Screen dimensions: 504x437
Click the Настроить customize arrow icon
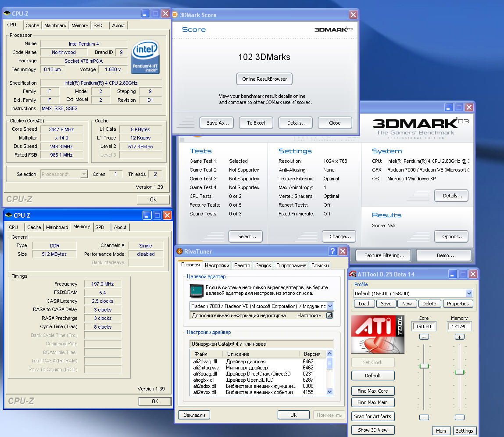coord(329,315)
